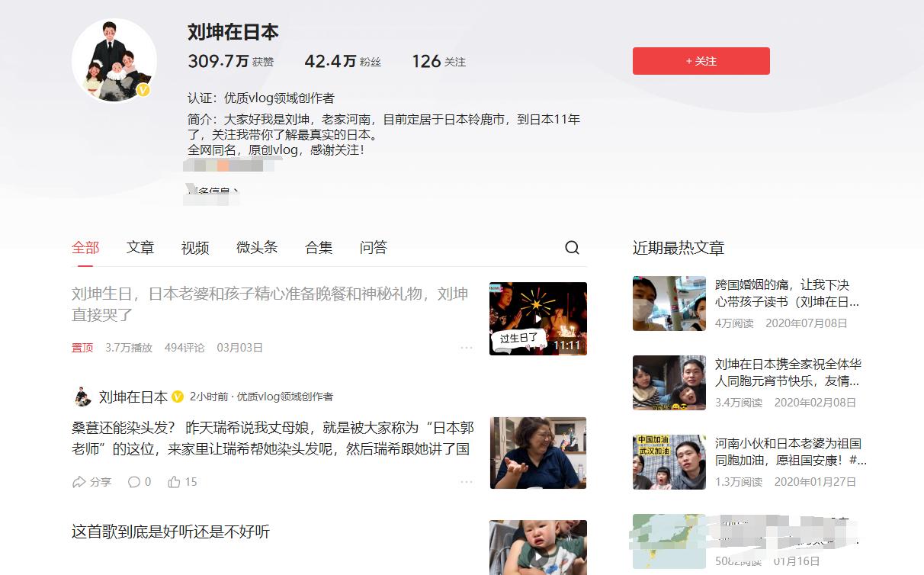Select the 合集 tab
Viewport: 924px width, 575px height.
319,248
